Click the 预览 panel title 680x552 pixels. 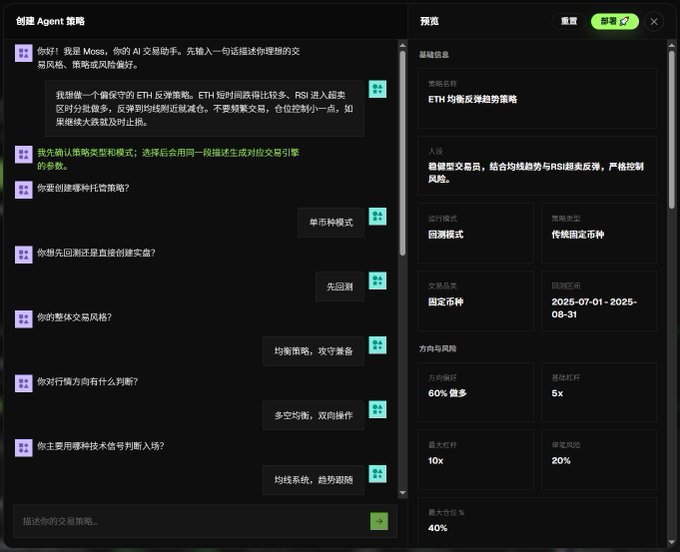pyautogui.click(x=429, y=21)
